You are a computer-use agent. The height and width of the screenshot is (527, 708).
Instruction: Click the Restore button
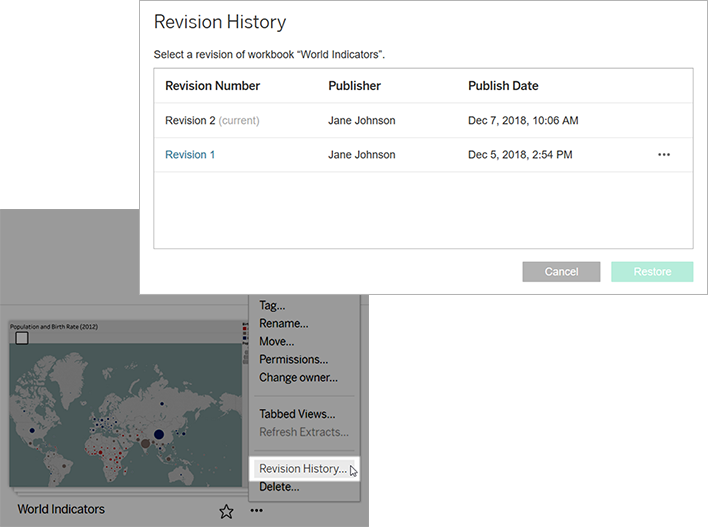[x=652, y=272]
